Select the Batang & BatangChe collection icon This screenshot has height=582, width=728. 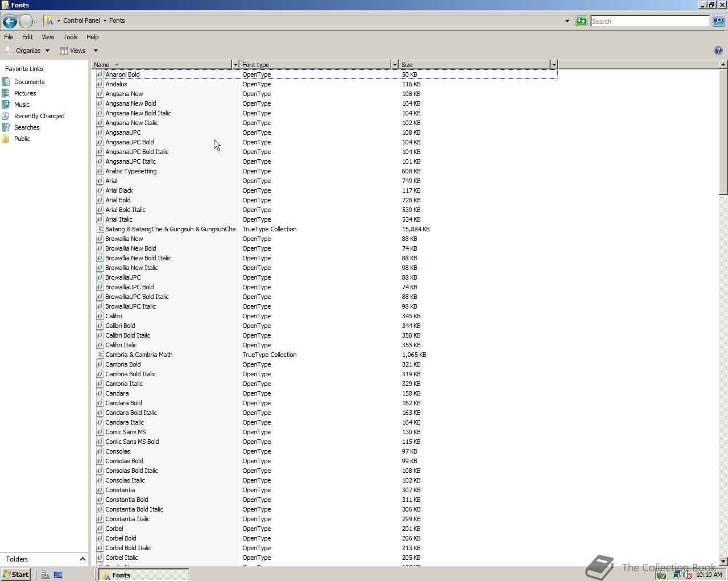100,229
